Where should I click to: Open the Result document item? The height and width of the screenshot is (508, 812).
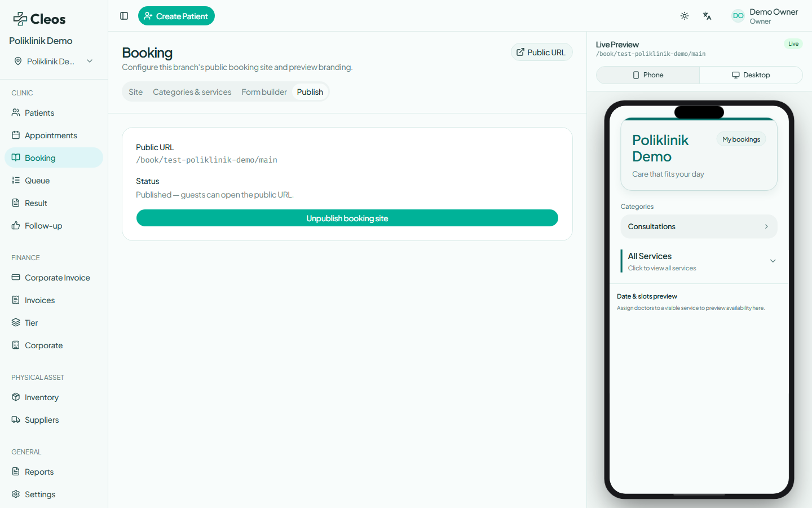[54, 203]
